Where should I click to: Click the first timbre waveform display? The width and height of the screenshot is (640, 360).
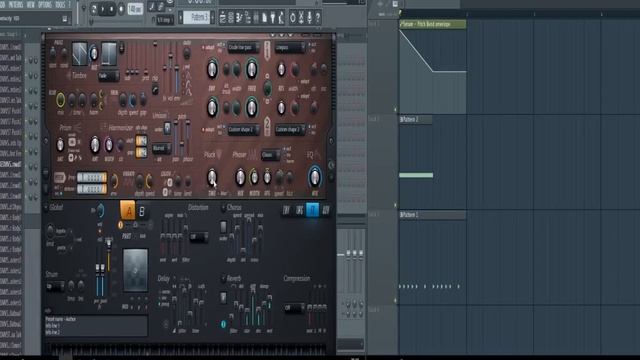click(80, 53)
